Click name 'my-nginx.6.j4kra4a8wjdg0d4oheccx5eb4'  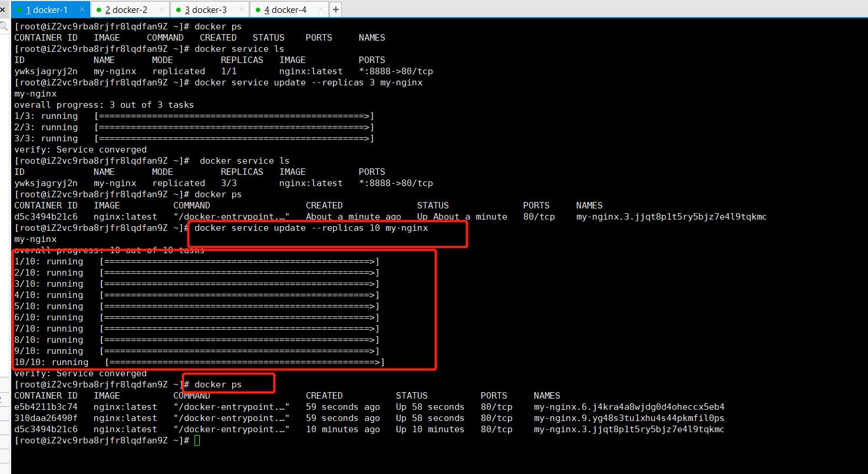coord(629,407)
